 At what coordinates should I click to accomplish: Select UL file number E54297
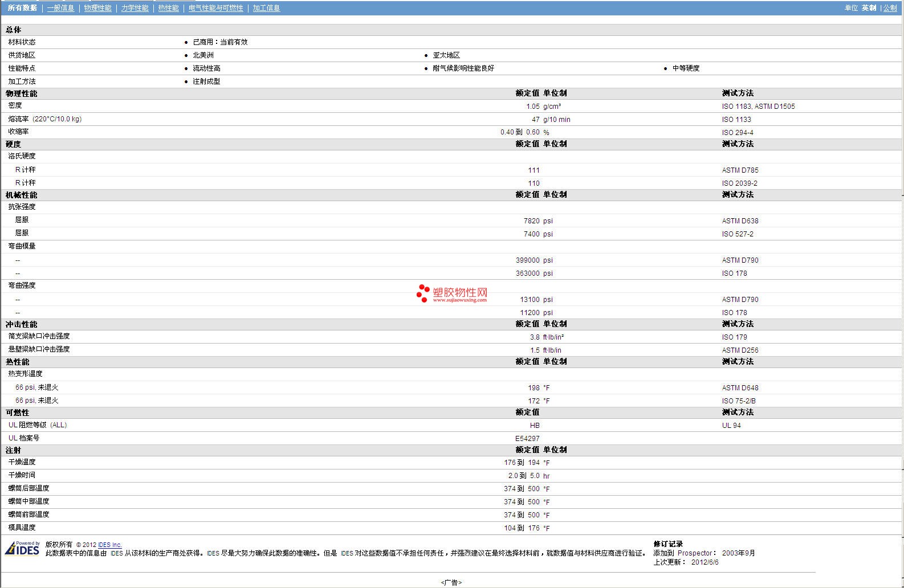point(527,439)
